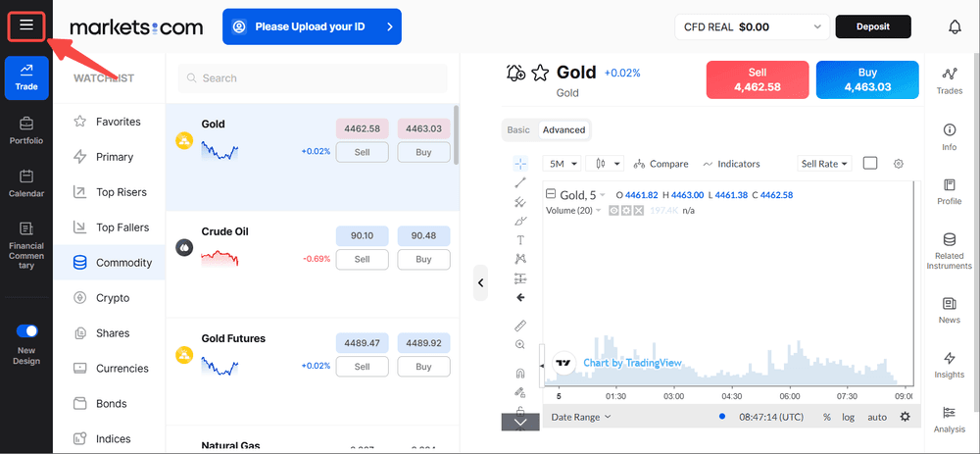
Task: Open the 5M timeframe dropdown
Action: point(562,164)
